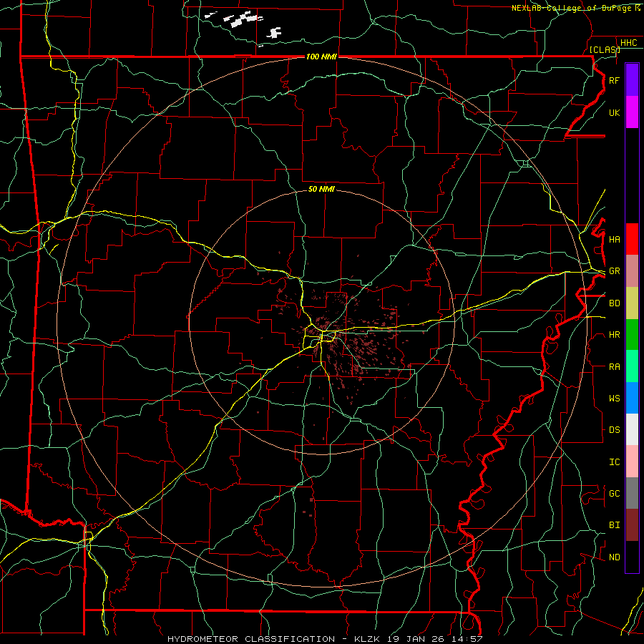Pick the RA light-green legend swatch
Viewport: 644px width, 644px height.
click(632, 366)
